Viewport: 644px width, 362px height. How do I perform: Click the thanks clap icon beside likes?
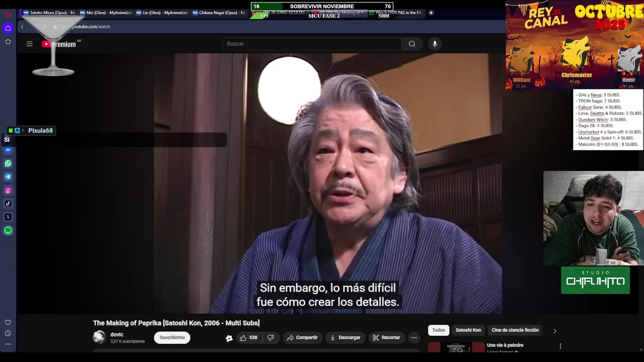[229, 338]
